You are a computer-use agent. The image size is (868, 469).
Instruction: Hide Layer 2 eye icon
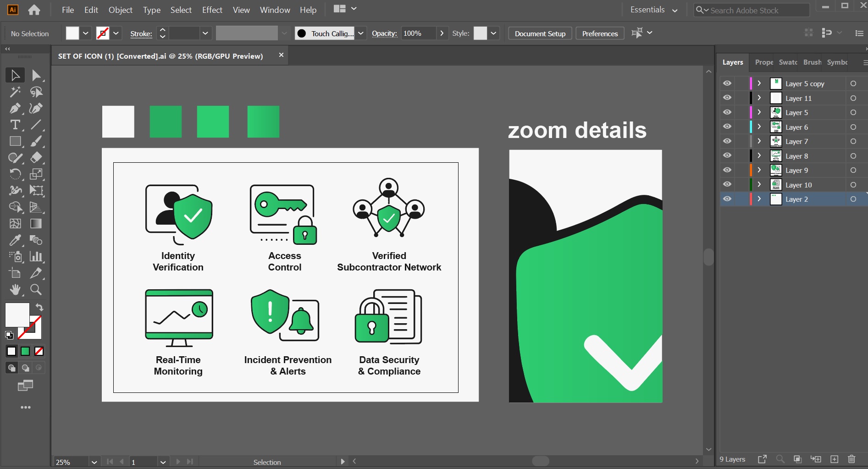pyautogui.click(x=727, y=199)
